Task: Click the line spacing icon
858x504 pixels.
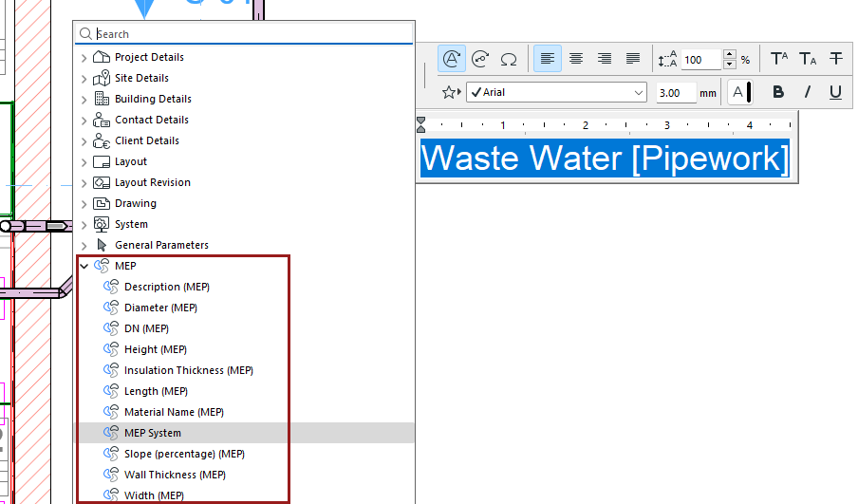Action: pos(667,59)
